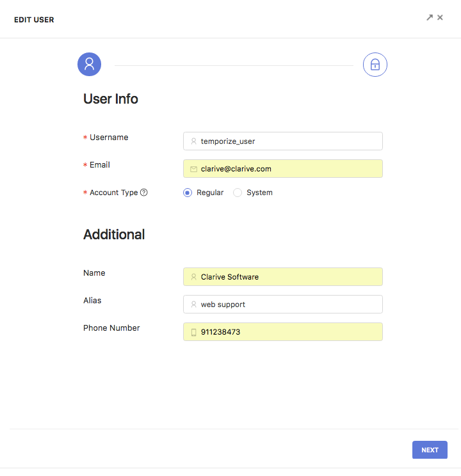The width and height of the screenshot is (461, 476).
Task: Click the user profile step icon
Action: click(90, 65)
